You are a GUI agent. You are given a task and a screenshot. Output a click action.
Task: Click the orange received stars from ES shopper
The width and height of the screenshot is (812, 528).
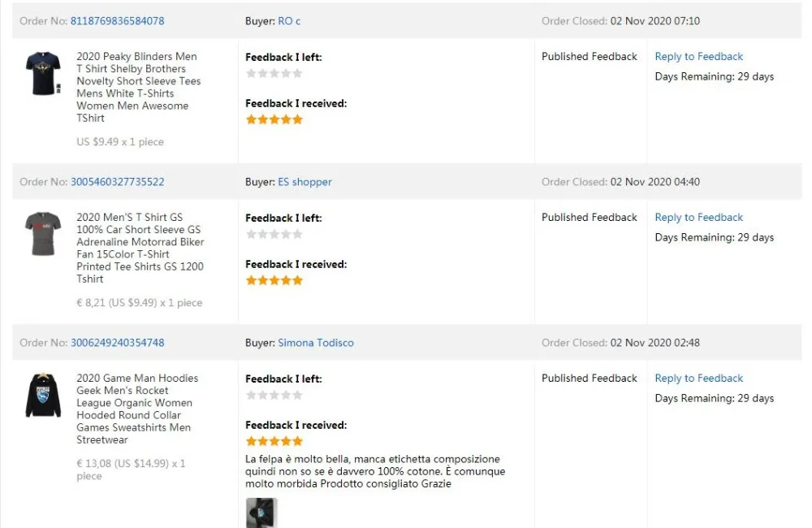[274, 280]
